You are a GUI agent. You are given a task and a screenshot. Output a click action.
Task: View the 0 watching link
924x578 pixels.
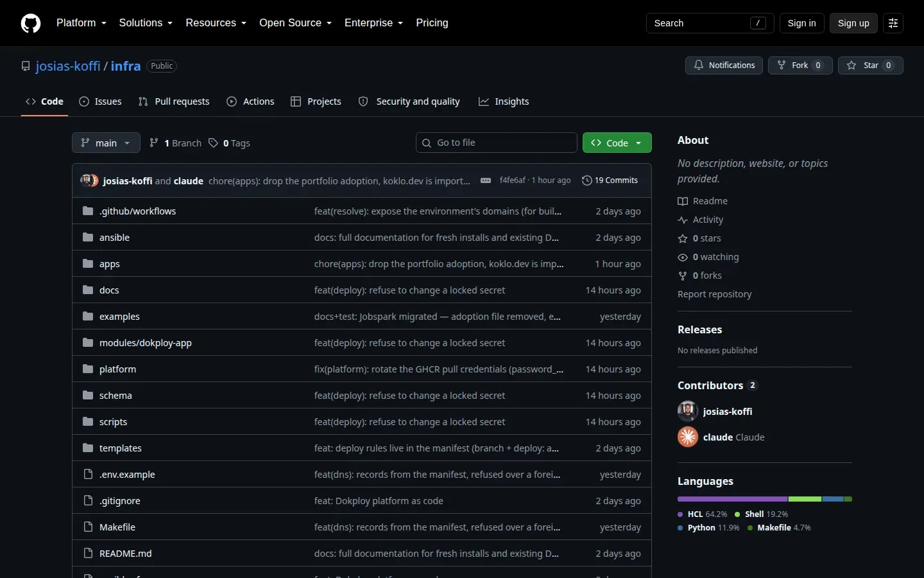[x=708, y=257]
